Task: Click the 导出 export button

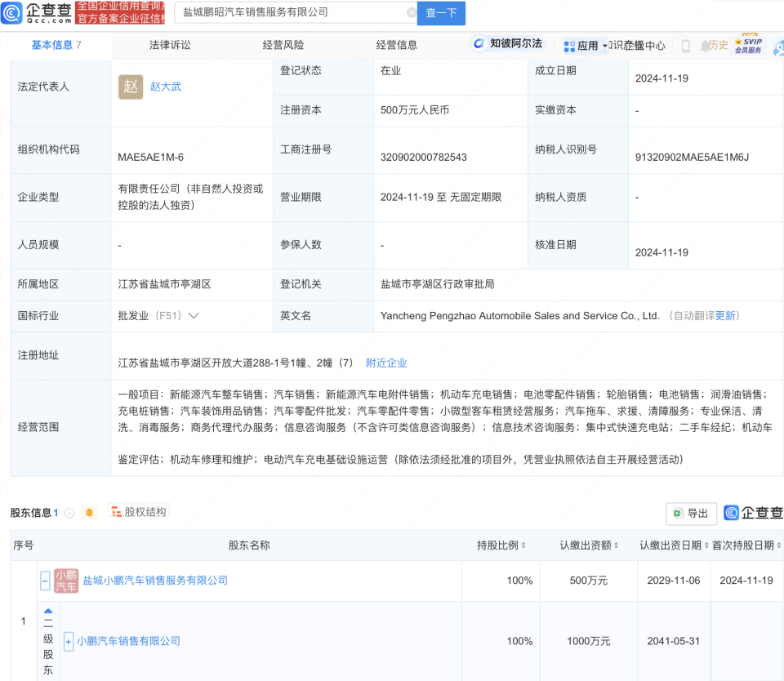Action: tap(691, 514)
